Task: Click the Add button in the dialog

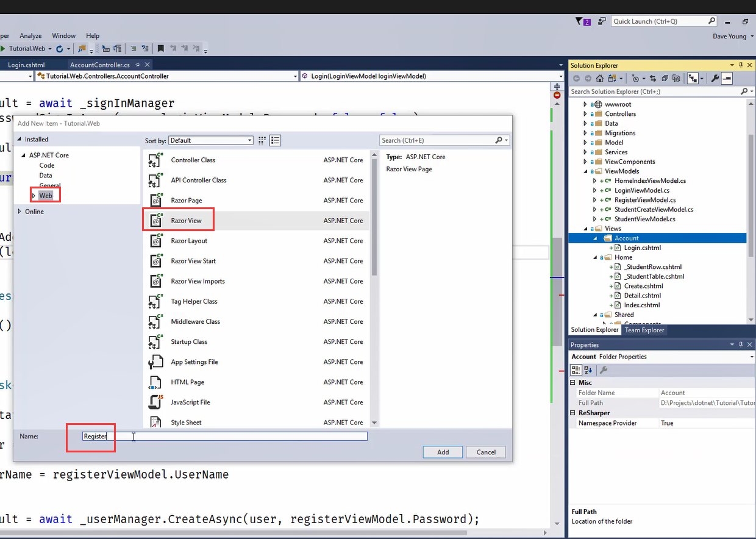Action: tap(443, 452)
